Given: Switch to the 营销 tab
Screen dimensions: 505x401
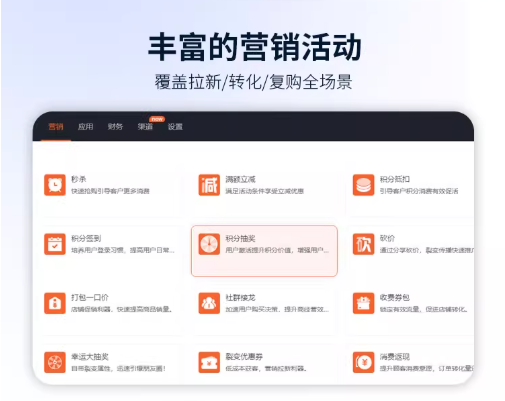Looking at the screenshot, I should tap(56, 127).
